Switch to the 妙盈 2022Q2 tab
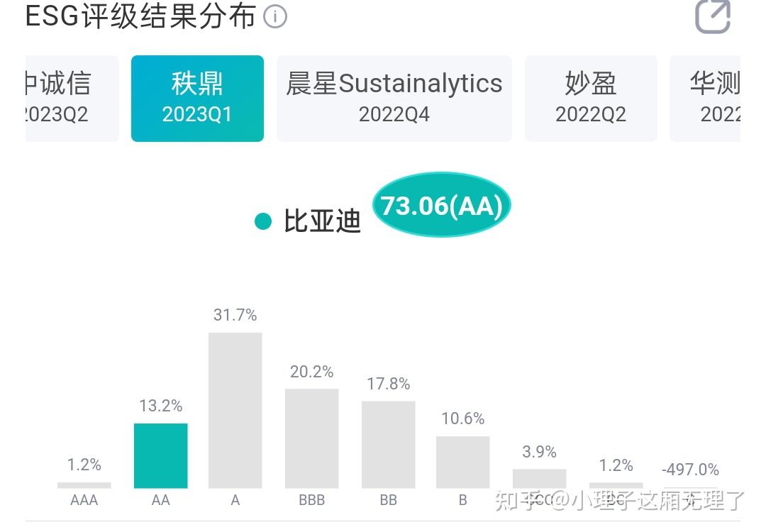Screen dimensions: 766x532 tap(592, 97)
